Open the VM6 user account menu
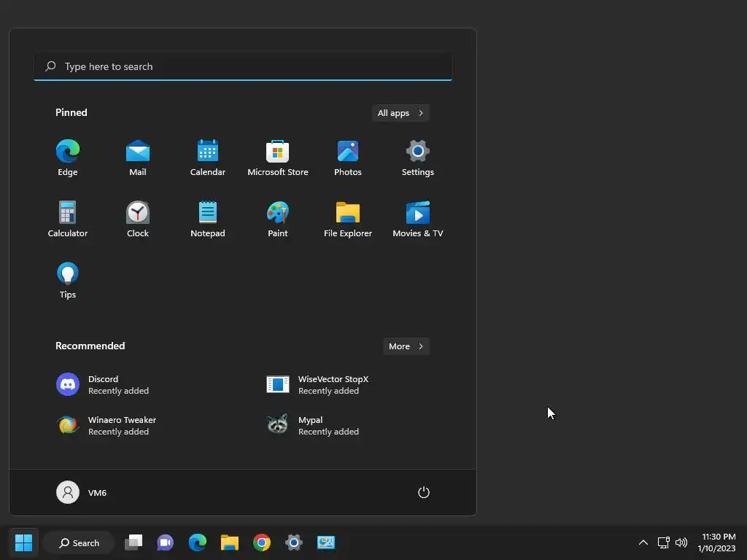Screen dimensions: 747x560 click(x=82, y=492)
